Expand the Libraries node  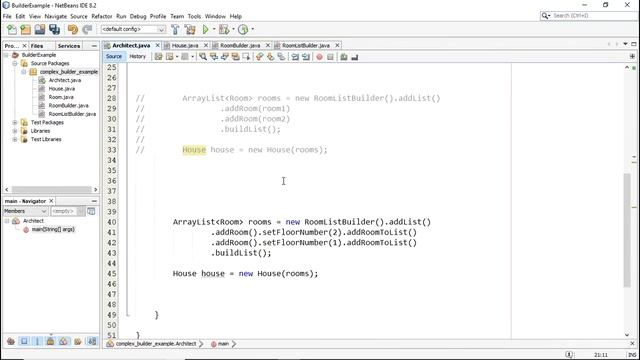point(15,131)
